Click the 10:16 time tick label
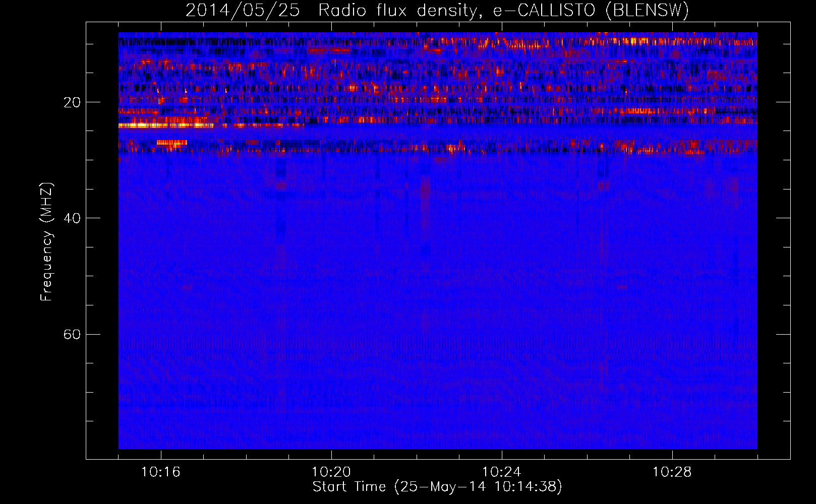 pyautogui.click(x=161, y=472)
